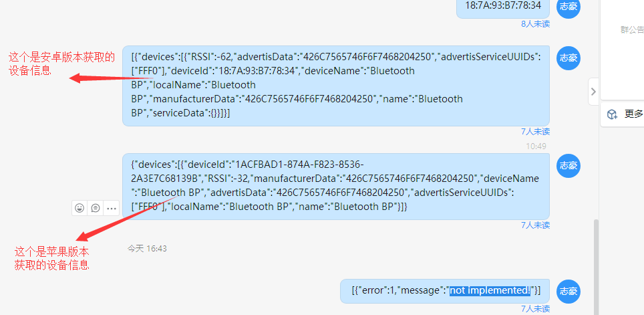Open the 群公告 group announcement section
This screenshot has width=644, height=315.
pos(632,29)
